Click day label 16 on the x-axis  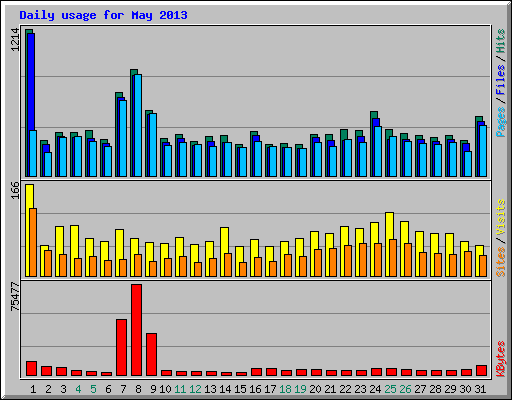pos(255,389)
